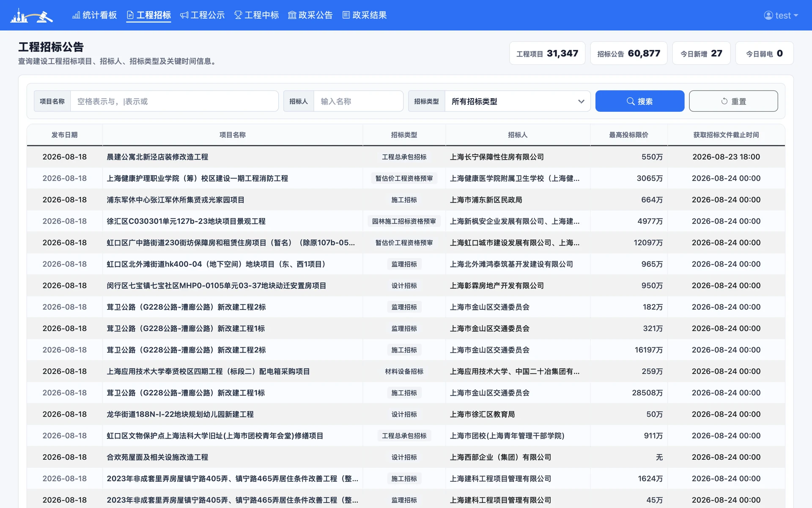Click the 招标人 column header
The width and height of the screenshot is (812, 508).
coord(518,135)
